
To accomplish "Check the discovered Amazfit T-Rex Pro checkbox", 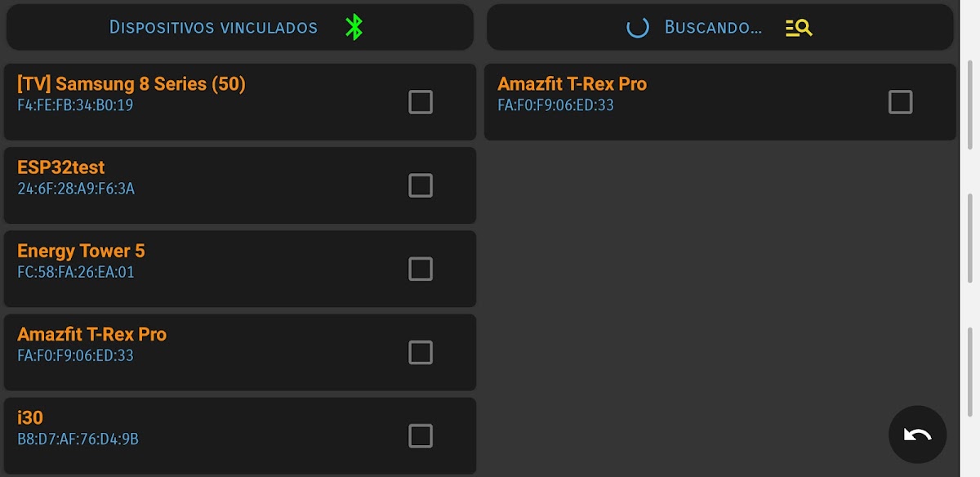I will click(900, 102).
